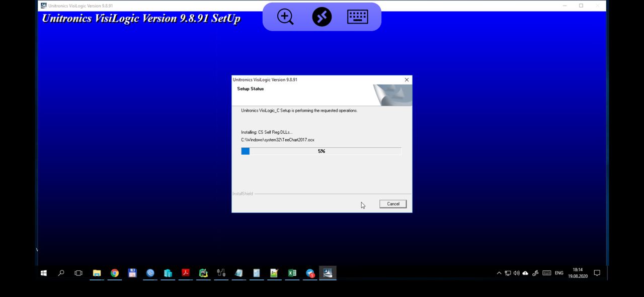Screen dimensions: 644x297
Task: Click the zoom magnifier icon in remote toolbar
Action: point(285,17)
